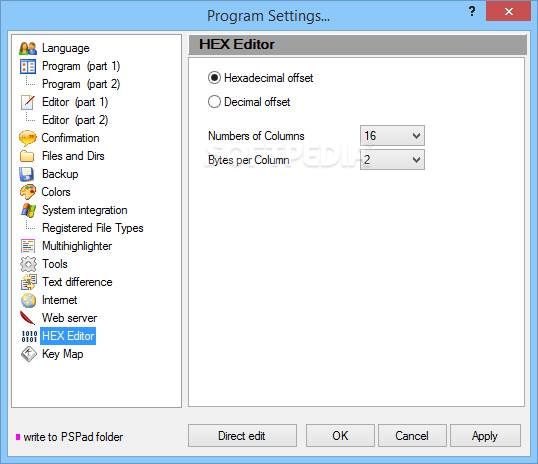Go to Files and Dirs settings
Image resolution: width=538 pixels, height=464 pixels.
pos(73,156)
